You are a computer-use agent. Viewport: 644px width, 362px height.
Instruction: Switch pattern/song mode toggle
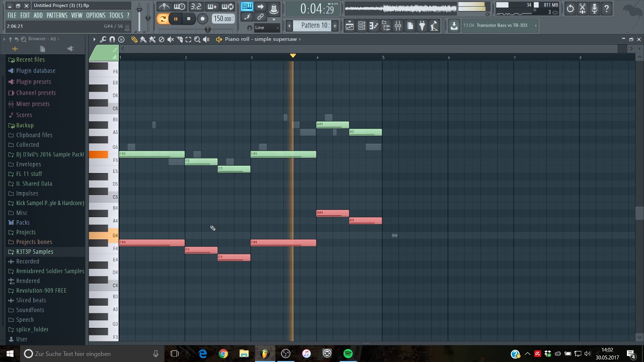[x=162, y=19]
